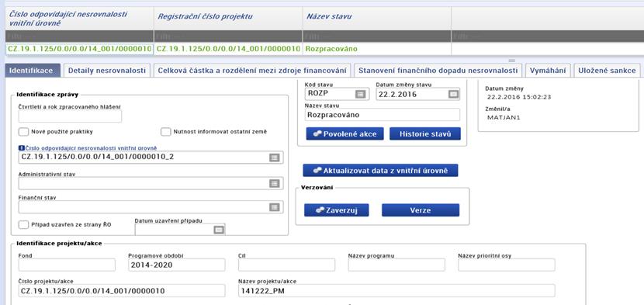Click Aktualizovat data z vnitřní úrovně button
This screenshot has height=305, width=644.
click(380, 170)
